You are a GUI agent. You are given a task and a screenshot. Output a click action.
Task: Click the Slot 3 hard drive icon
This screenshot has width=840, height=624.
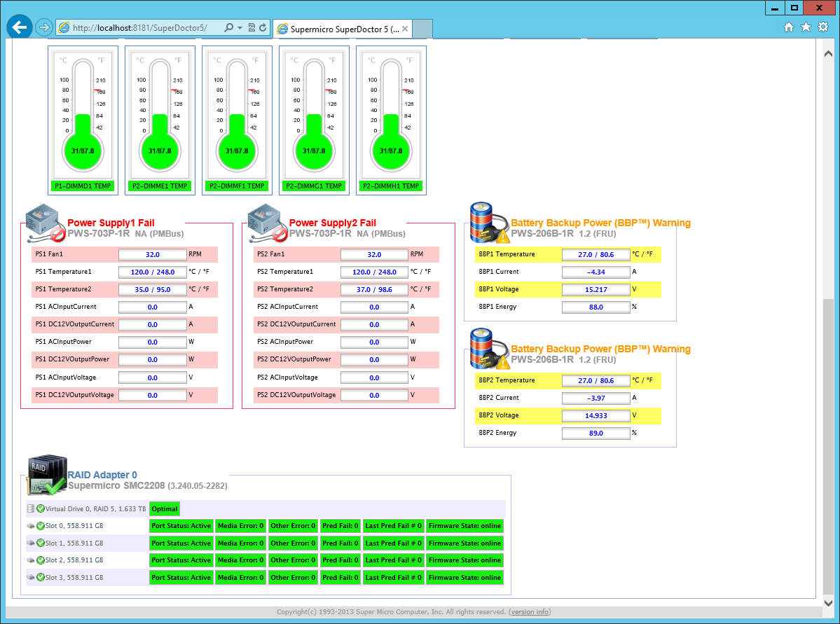point(31,577)
